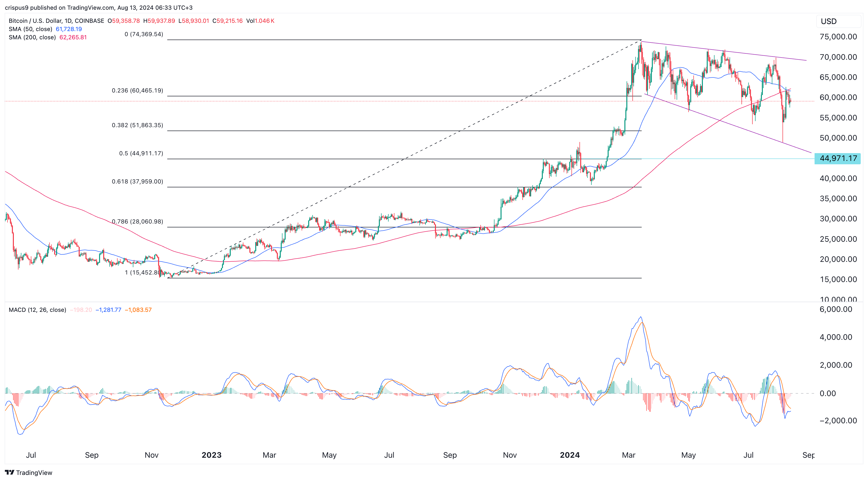This screenshot has width=868, height=481.
Task: Click the 50,000.00 price axis label
Action: pos(838,138)
